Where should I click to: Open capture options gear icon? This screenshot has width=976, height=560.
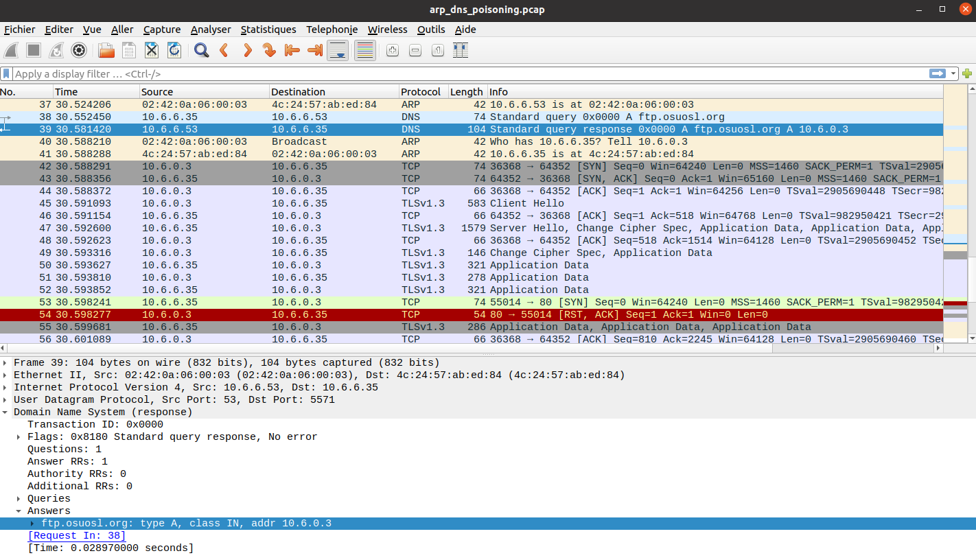coord(79,50)
